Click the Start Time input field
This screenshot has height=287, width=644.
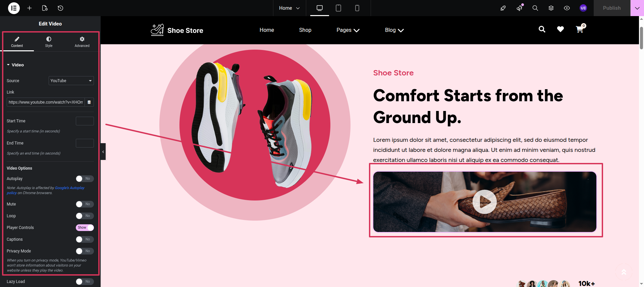click(85, 121)
